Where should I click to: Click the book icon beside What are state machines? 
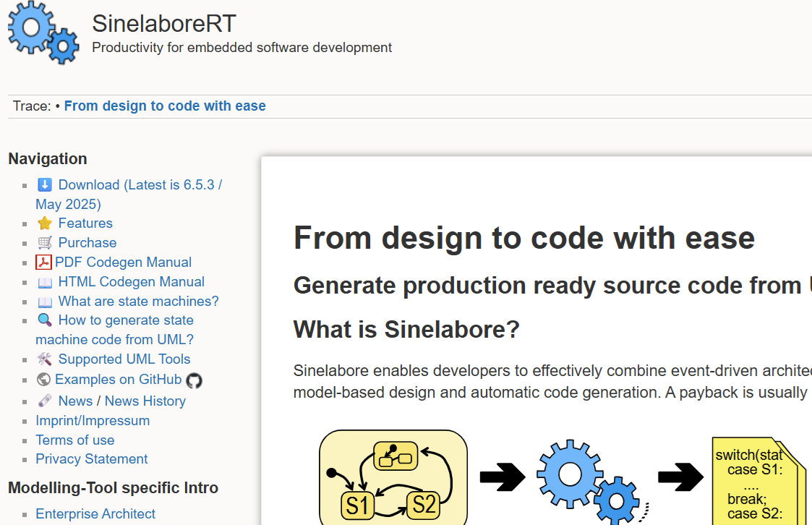point(45,302)
